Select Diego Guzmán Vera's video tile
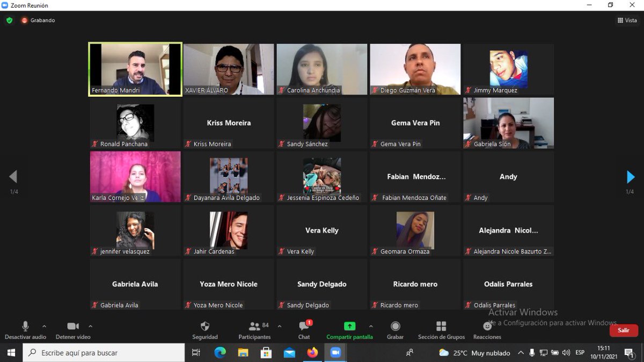 pyautogui.click(x=415, y=69)
